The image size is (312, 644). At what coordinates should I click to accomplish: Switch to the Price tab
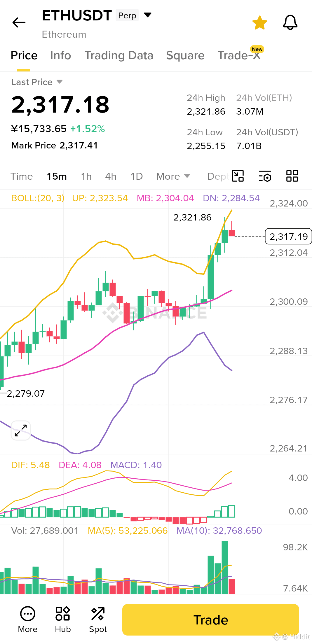coord(24,55)
